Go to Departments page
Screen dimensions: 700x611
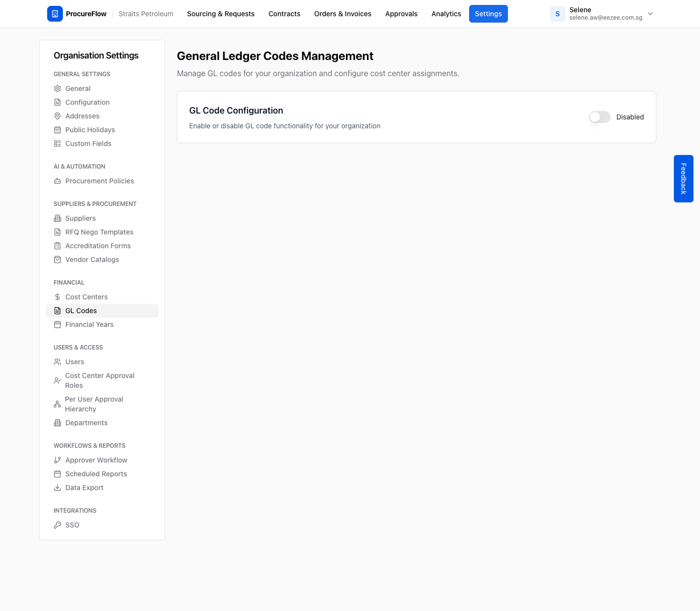(x=102, y=423)
